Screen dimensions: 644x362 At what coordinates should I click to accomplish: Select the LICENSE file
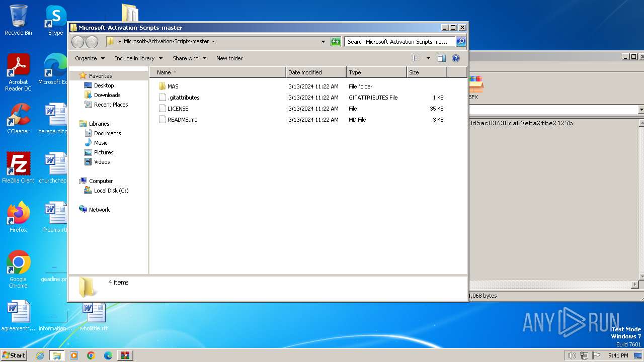[173, 109]
